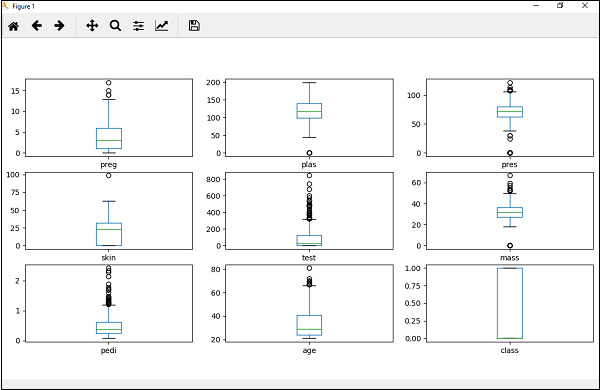Select the age box plot
This screenshot has width=600, height=390.
tap(309, 303)
